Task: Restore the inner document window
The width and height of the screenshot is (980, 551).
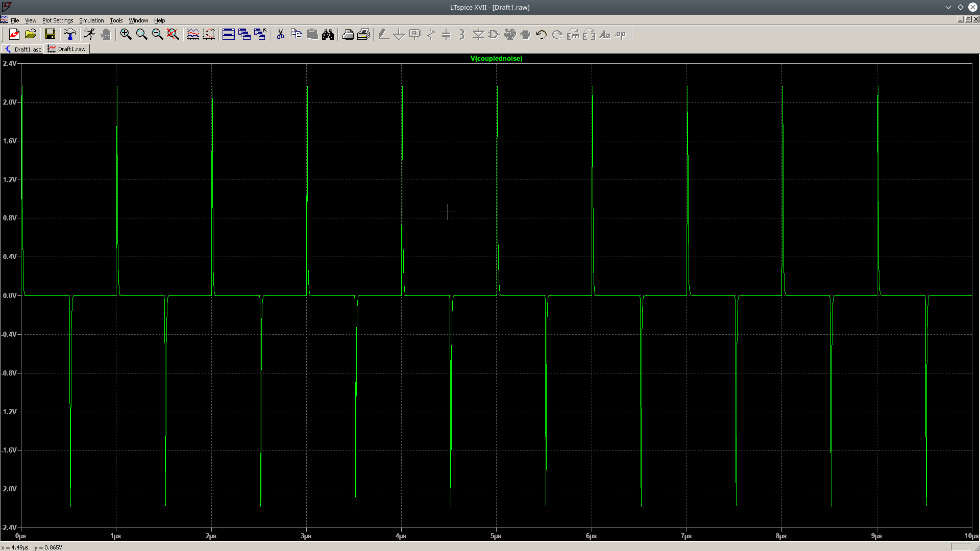Action: click(968, 19)
